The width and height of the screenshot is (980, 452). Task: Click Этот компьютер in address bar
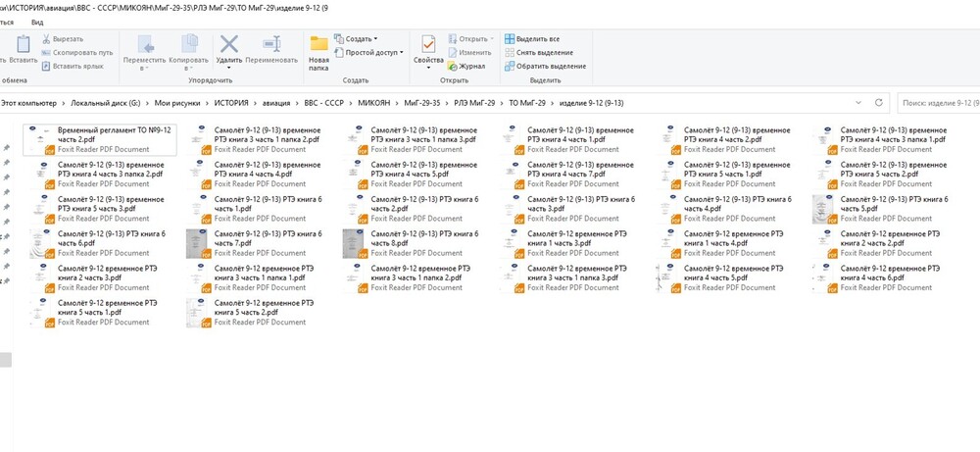[27, 103]
